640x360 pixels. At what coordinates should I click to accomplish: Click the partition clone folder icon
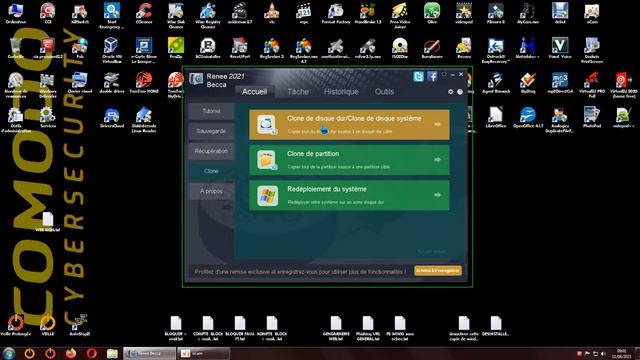click(x=267, y=160)
